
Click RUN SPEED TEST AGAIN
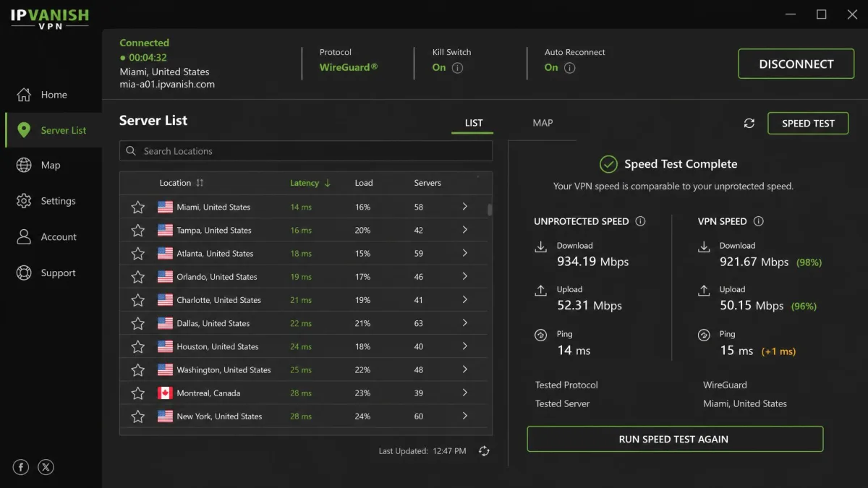(x=675, y=439)
